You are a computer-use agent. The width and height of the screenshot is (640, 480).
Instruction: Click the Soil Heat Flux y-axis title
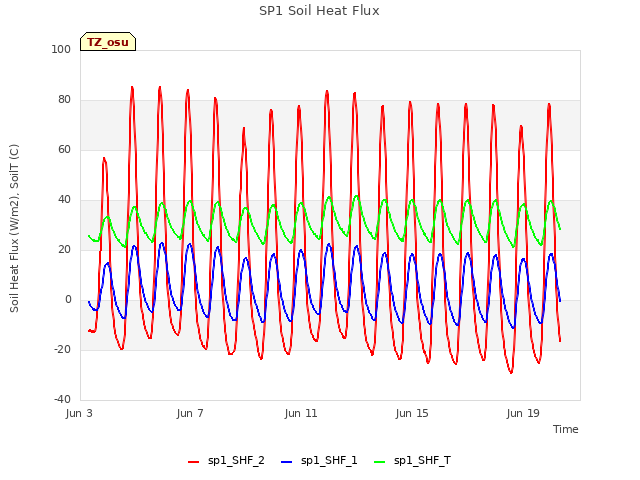tap(14, 228)
